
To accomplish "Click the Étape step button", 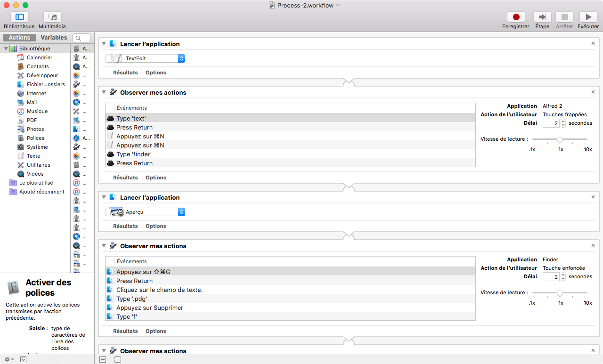I will point(542,17).
